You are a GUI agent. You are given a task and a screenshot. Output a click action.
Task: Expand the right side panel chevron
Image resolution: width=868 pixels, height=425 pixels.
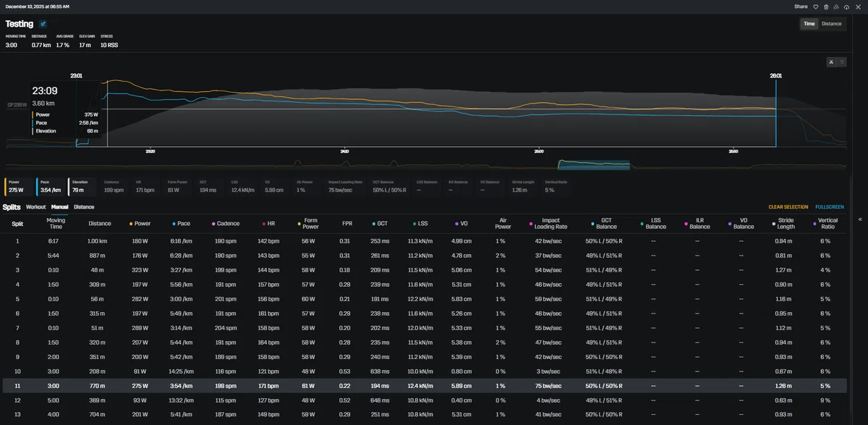(x=860, y=219)
